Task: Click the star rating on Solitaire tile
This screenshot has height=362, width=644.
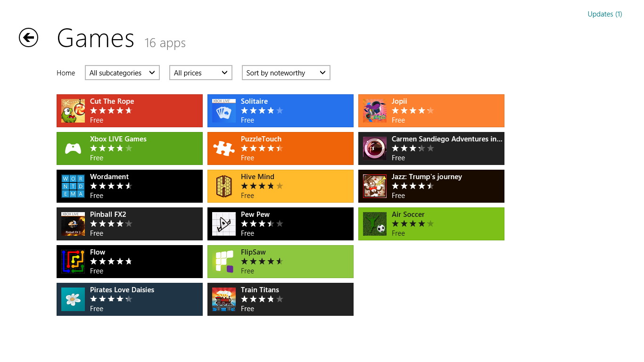Action: pyautogui.click(x=262, y=111)
